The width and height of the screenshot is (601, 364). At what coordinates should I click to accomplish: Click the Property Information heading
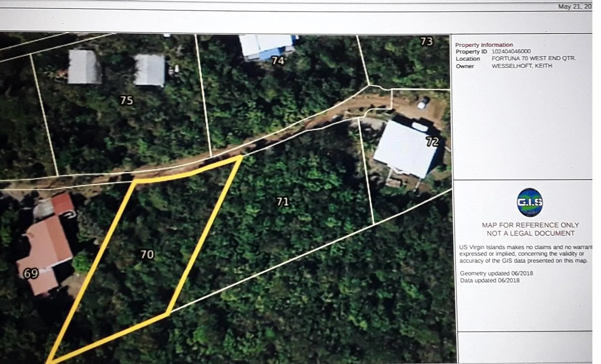coord(484,44)
